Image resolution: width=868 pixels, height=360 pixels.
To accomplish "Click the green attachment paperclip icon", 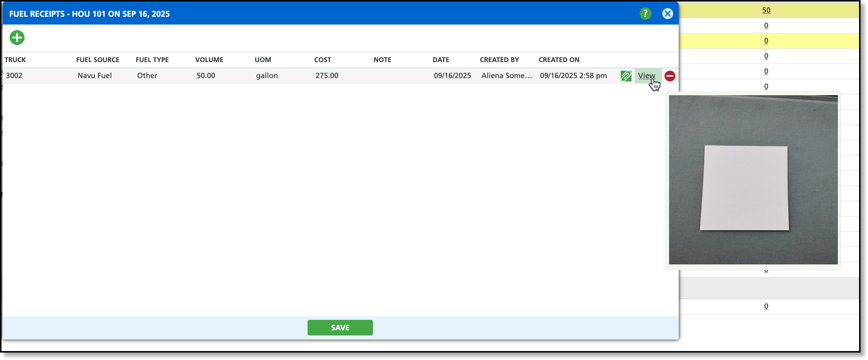I will coord(626,76).
